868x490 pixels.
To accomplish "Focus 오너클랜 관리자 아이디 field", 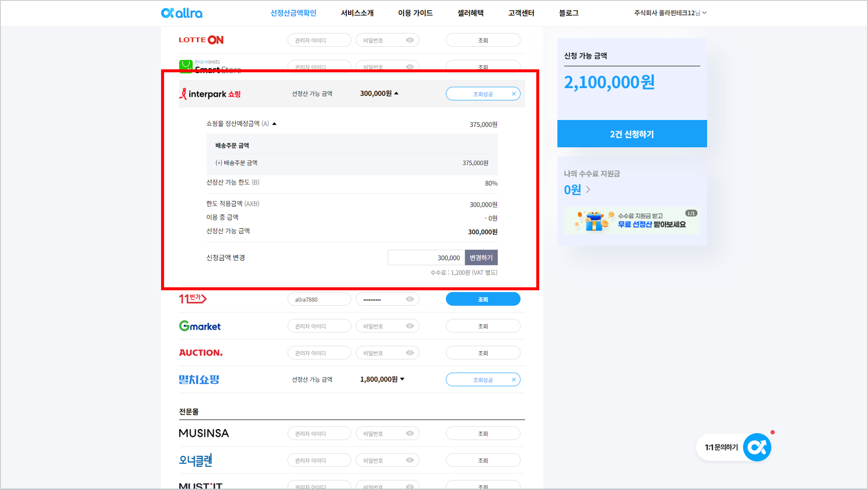I will pos(319,460).
